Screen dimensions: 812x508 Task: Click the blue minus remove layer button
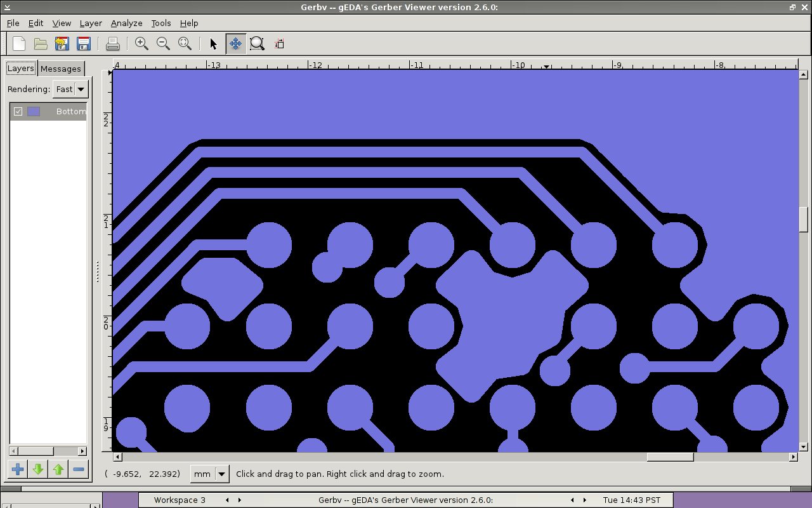[79, 469]
